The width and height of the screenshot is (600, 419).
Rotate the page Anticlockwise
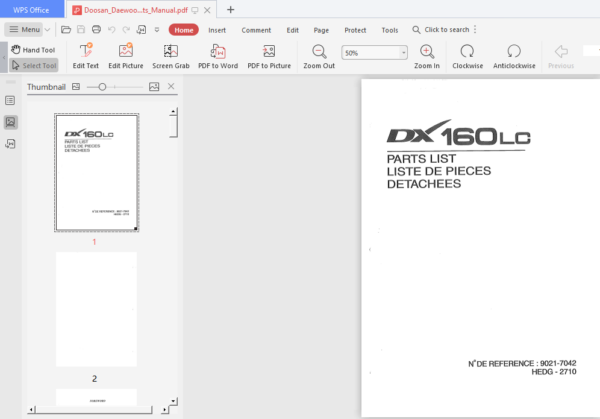(514, 56)
